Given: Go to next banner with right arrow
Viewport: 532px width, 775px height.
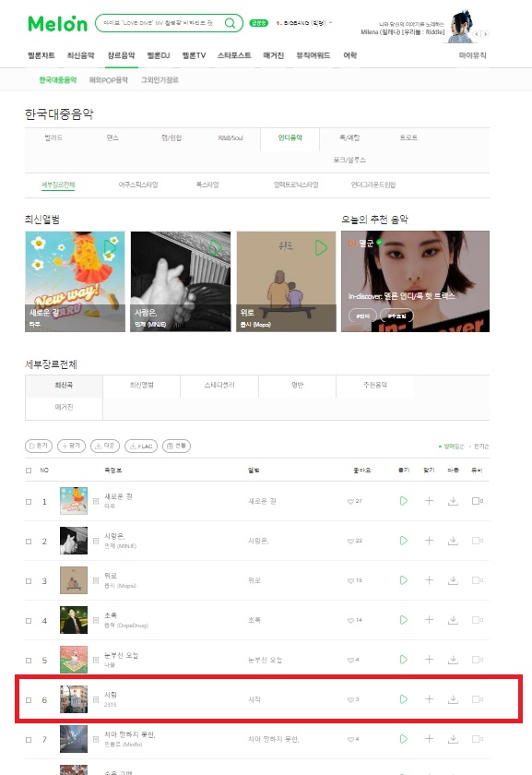Looking at the screenshot, I should click(486, 34).
